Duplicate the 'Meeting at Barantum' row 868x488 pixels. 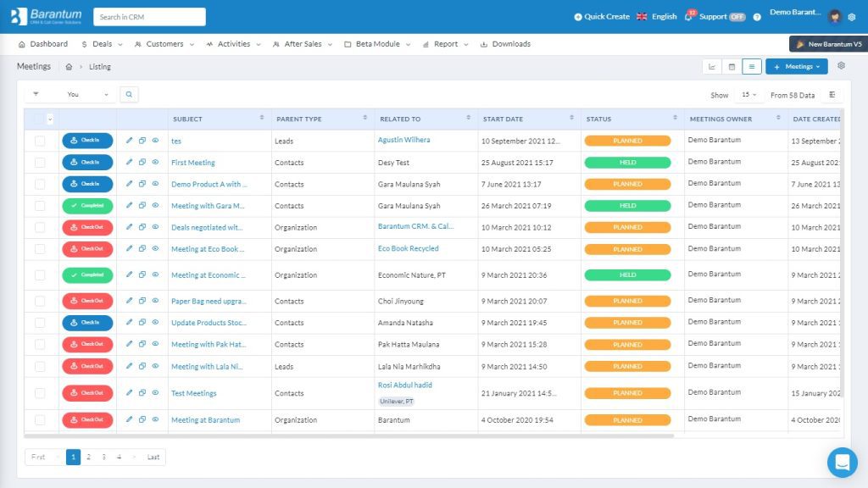click(142, 419)
